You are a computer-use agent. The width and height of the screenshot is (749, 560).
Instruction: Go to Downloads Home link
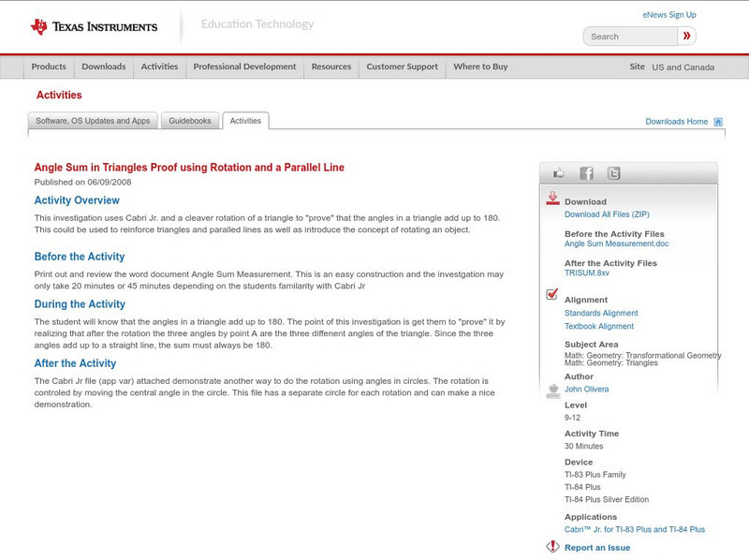click(x=676, y=122)
